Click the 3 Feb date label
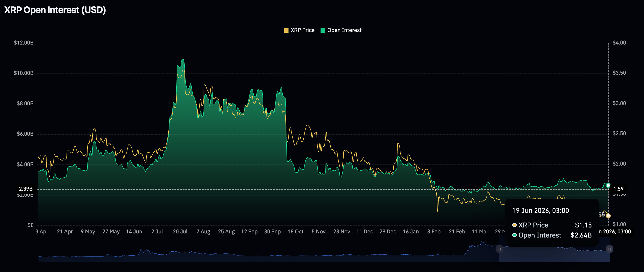 click(434, 232)
